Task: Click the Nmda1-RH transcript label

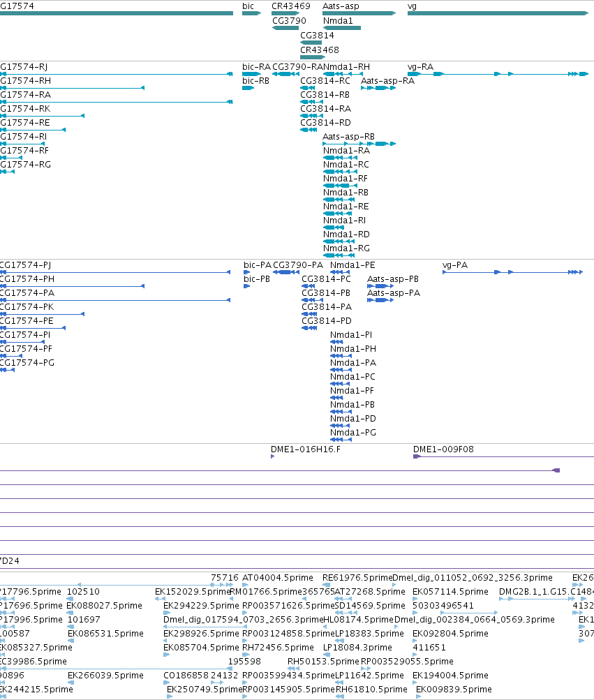Action: (x=347, y=67)
